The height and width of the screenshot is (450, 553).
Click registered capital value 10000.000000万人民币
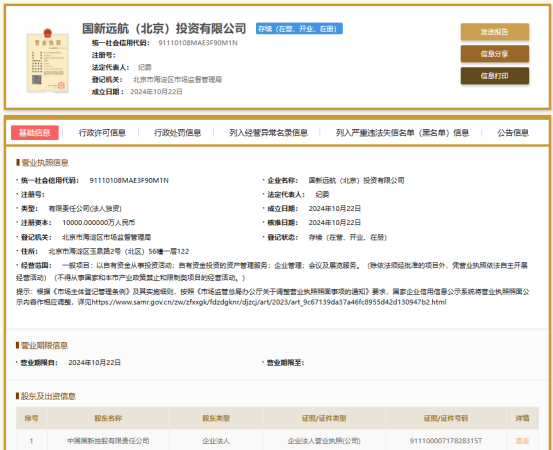click(99, 223)
